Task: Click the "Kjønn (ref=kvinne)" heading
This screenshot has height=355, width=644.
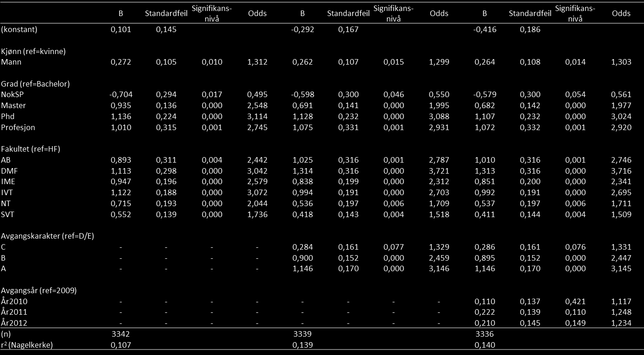Action: click(x=33, y=51)
